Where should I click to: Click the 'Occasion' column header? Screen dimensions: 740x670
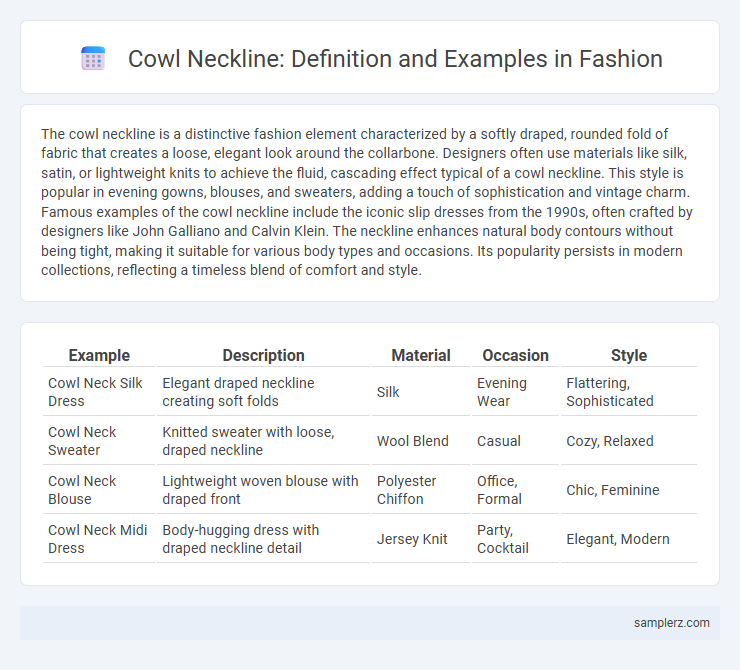click(515, 355)
